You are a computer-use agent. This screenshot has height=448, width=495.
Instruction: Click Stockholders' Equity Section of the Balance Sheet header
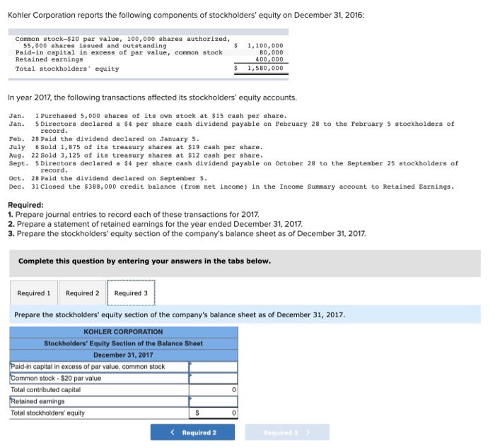click(x=124, y=343)
